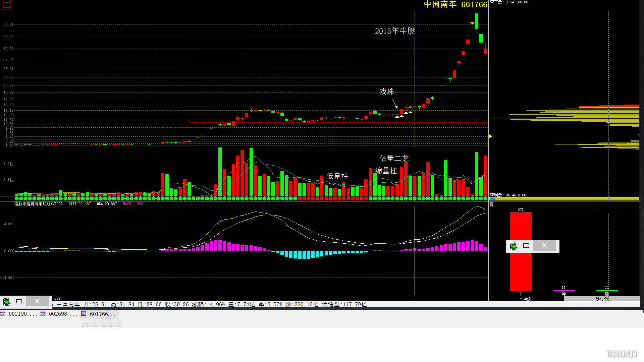The image size is (644, 362).
Task: Click the 涨幅:-4.96% change value
Action: pos(208,304)
